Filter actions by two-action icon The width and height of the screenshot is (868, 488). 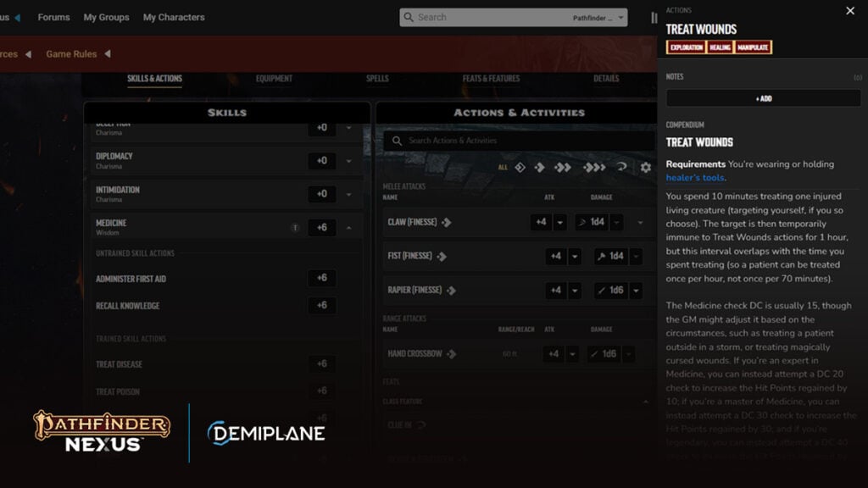pyautogui.click(x=563, y=167)
